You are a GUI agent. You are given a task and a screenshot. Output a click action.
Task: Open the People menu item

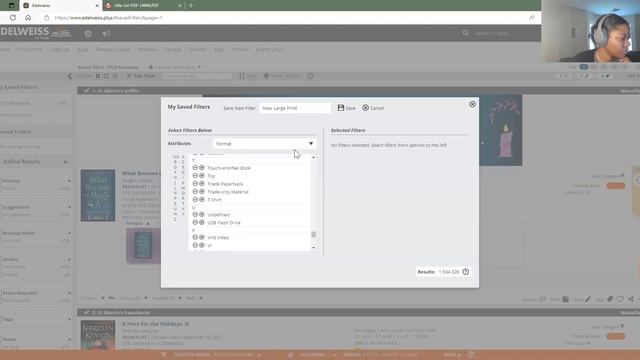click(172, 49)
